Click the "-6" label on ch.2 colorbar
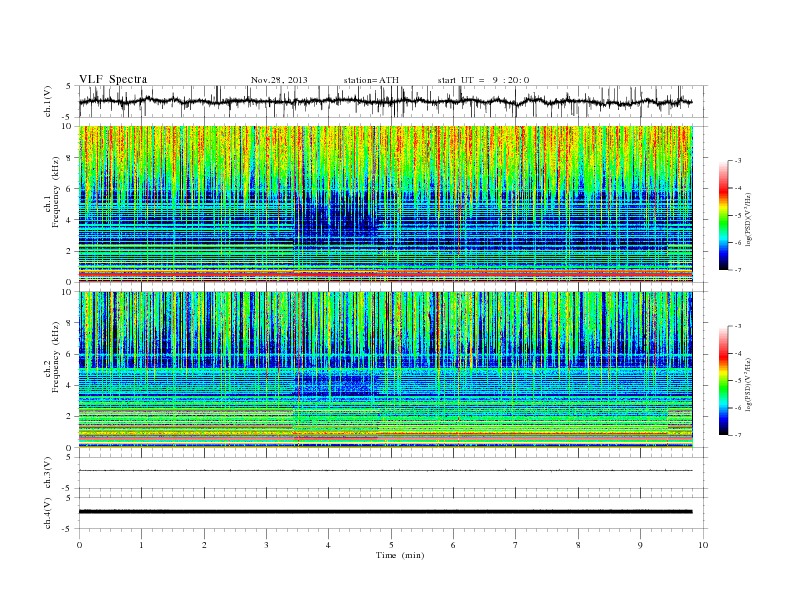 pyautogui.click(x=738, y=408)
